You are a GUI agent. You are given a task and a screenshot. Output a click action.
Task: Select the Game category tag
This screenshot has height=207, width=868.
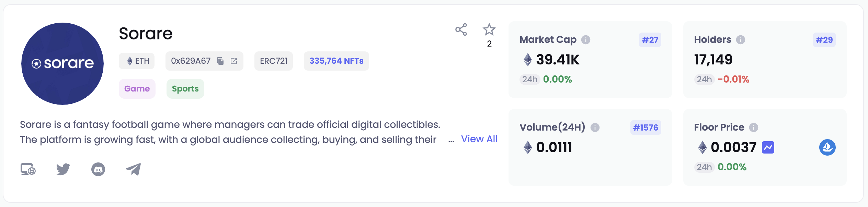tap(137, 89)
